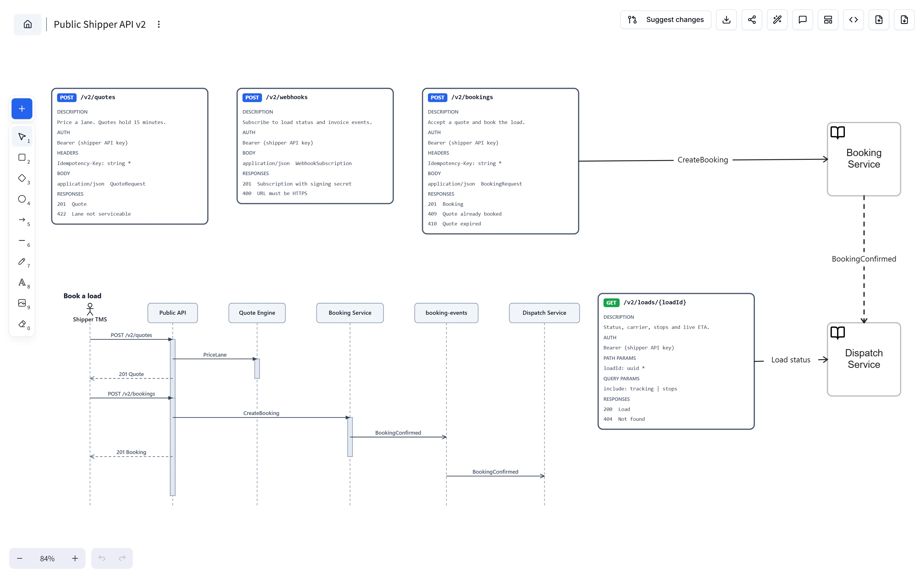The image size is (924, 578).
Task: Click the CreateBooking connector label next to Booking Service node
Action: point(703,160)
